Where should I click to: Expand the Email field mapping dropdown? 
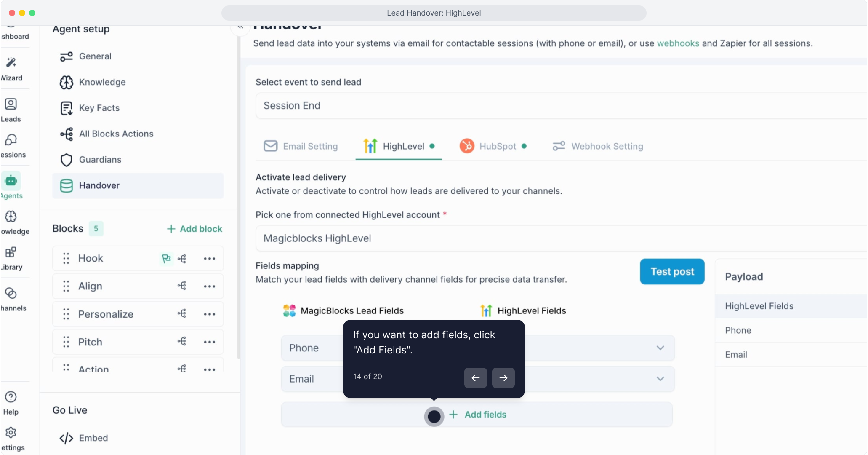(x=660, y=379)
